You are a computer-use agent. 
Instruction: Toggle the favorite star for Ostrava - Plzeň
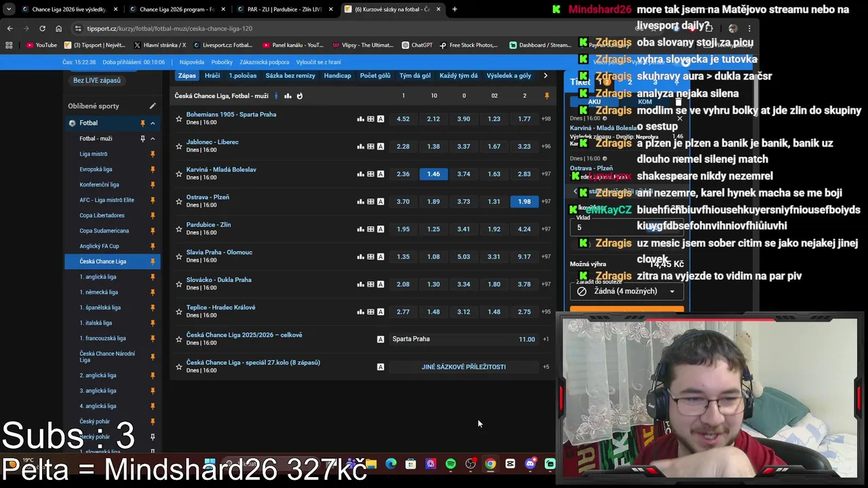coord(179,201)
